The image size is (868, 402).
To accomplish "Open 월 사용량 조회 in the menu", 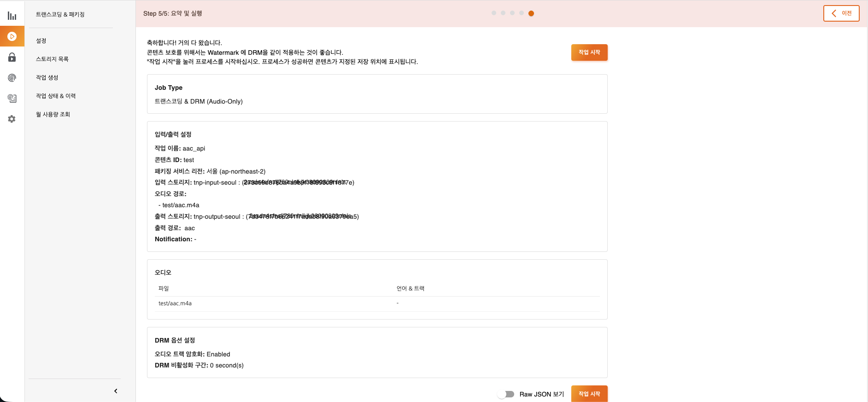I will pyautogui.click(x=53, y=115).
